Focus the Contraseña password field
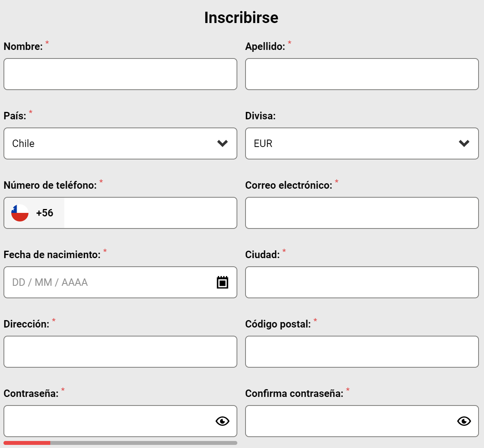This screenshot has height=448, width=484. 109,421
